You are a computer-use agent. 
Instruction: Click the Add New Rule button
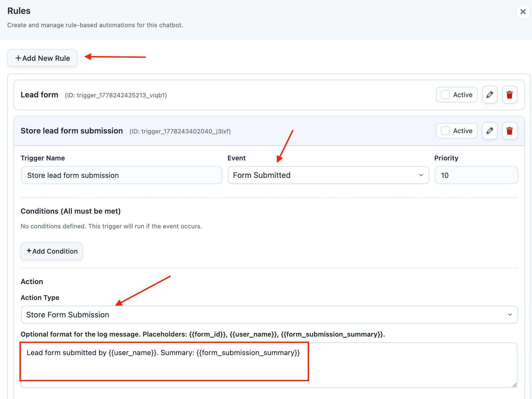click(42, 58)
